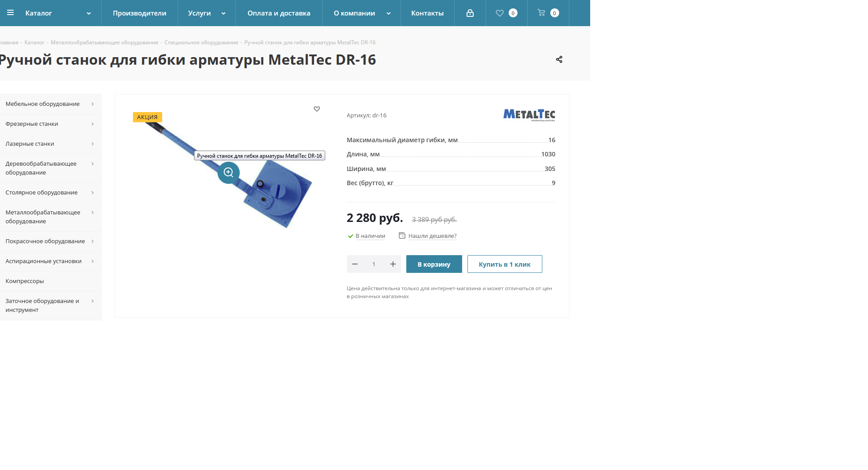The image size is (868, 470).
Task: Select the Артикул: dr-16 text
Action: (x=366, y=116)
